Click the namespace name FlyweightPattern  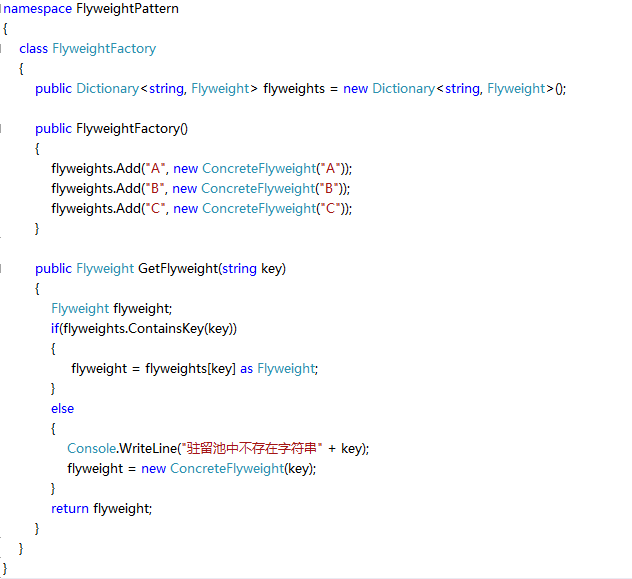[127, 8]
